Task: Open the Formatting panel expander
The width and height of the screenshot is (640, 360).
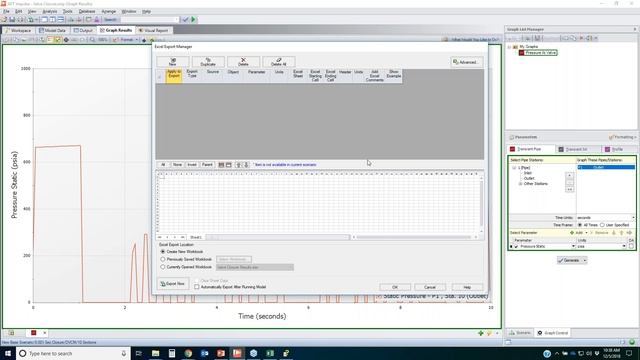Action: click(622, 137)
